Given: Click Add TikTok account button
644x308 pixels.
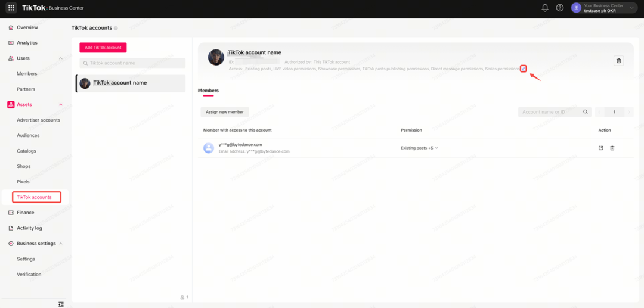Looking at the screenshot, I should (103, 48).
